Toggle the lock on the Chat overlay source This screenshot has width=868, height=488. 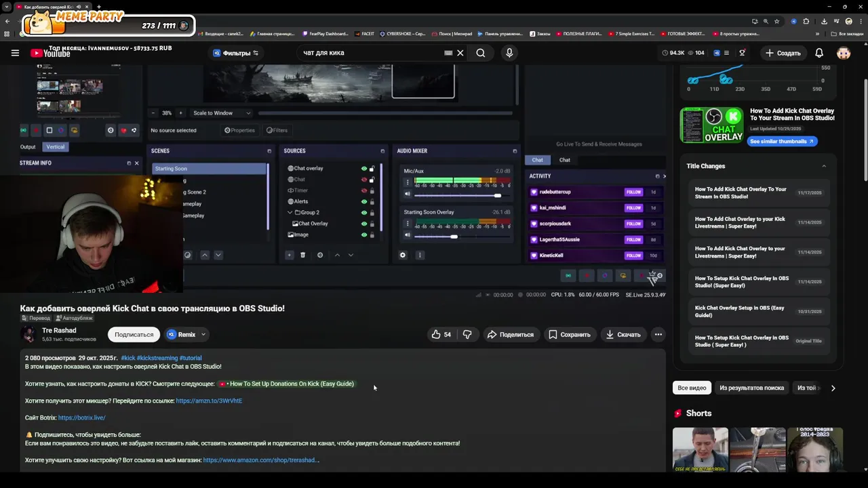[x=372, y=168]
